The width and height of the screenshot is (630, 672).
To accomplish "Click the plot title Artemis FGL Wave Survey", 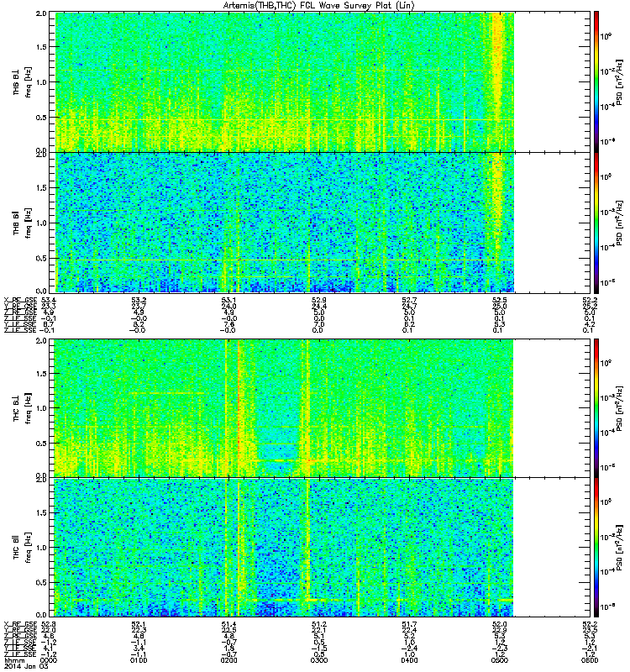I will click(x=319, y=6).
